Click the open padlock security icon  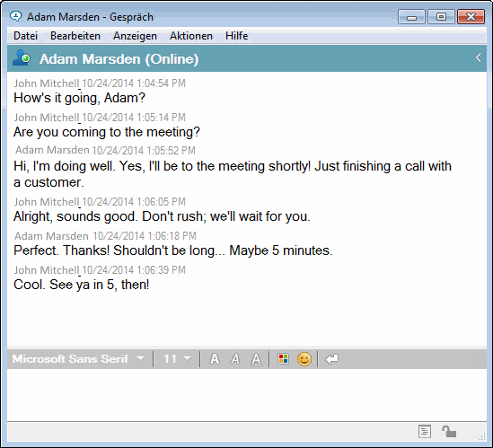click(449, 431)
